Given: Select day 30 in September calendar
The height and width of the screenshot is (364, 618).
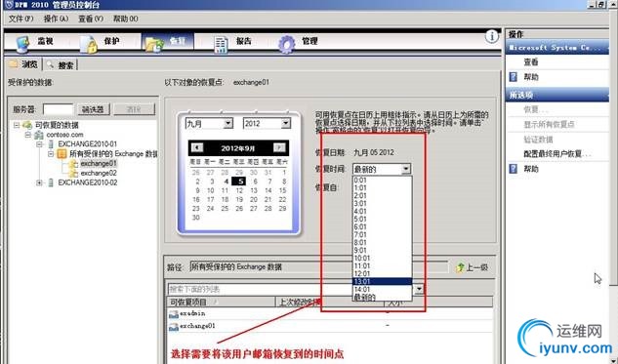Looking at the screenshot, I should click(x=196, y=218).
